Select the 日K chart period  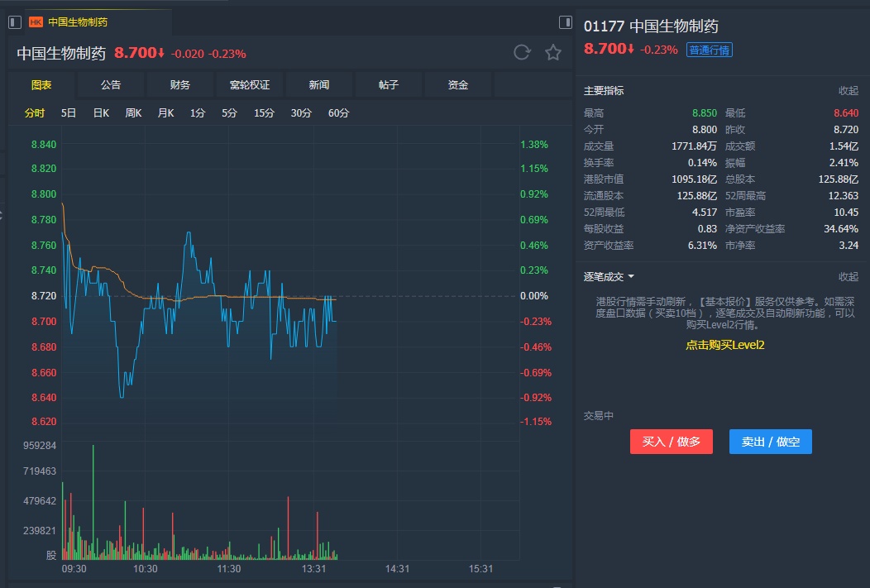pyautogui.click(x=101, y=113)
